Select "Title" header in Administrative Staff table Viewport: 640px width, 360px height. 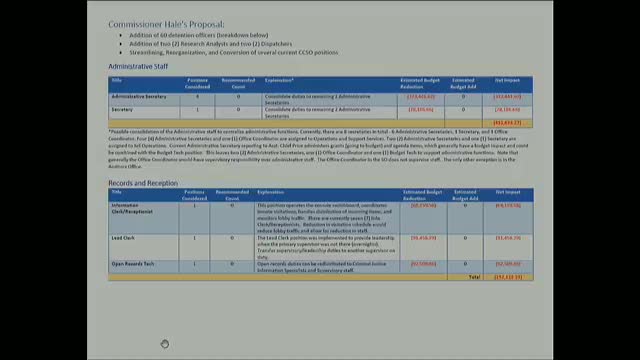pyautogui.click(x=117, y=80)
